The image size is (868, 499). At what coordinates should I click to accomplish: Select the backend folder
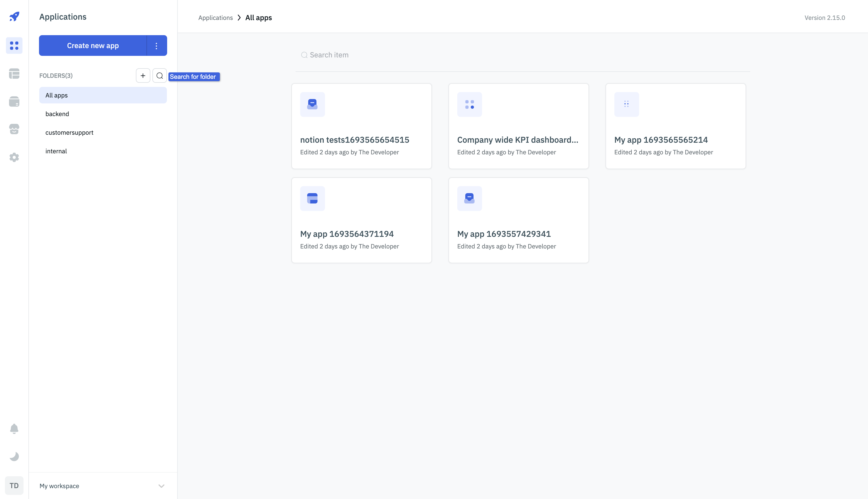click(x=57, y=114)
